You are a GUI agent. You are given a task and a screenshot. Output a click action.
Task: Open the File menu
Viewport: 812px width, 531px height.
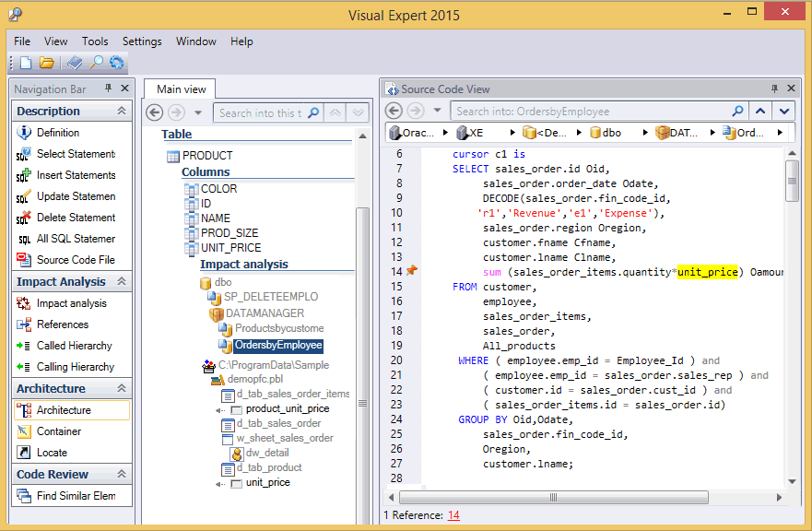22,41
